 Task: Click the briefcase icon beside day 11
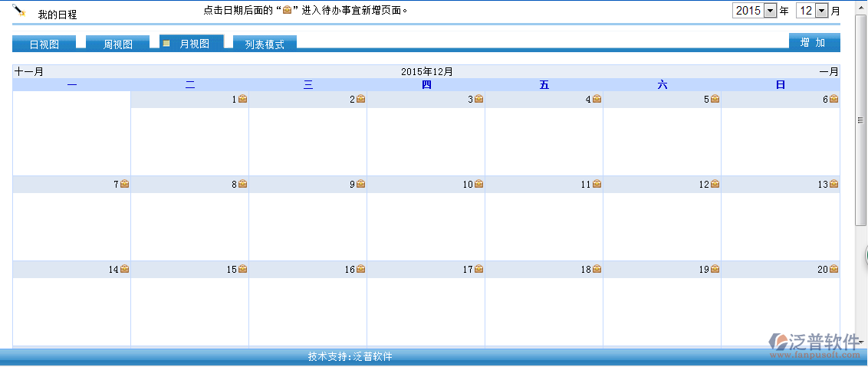(x=597, y=184)
